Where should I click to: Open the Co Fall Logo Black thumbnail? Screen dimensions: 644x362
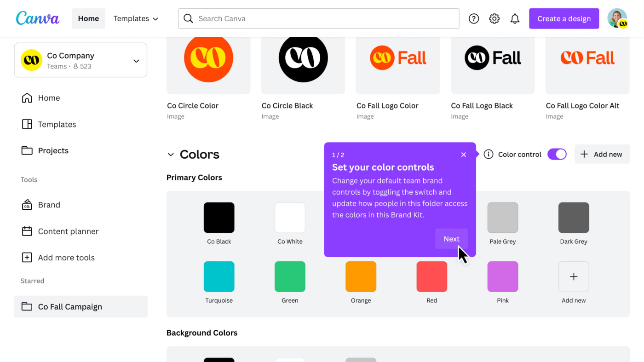493,64
